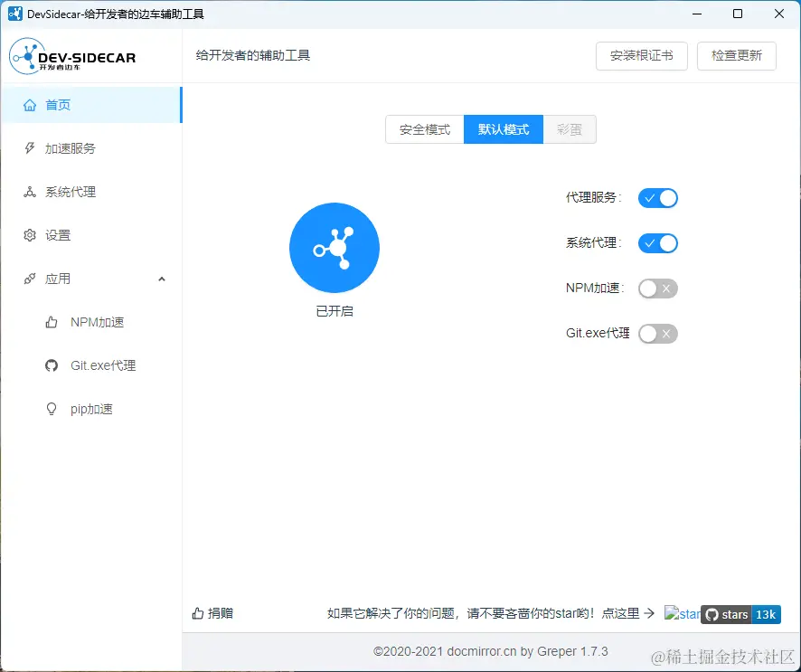Click the thumbs-up icon beside 捐赠
The image size is (801, 672).
(198, 613)
